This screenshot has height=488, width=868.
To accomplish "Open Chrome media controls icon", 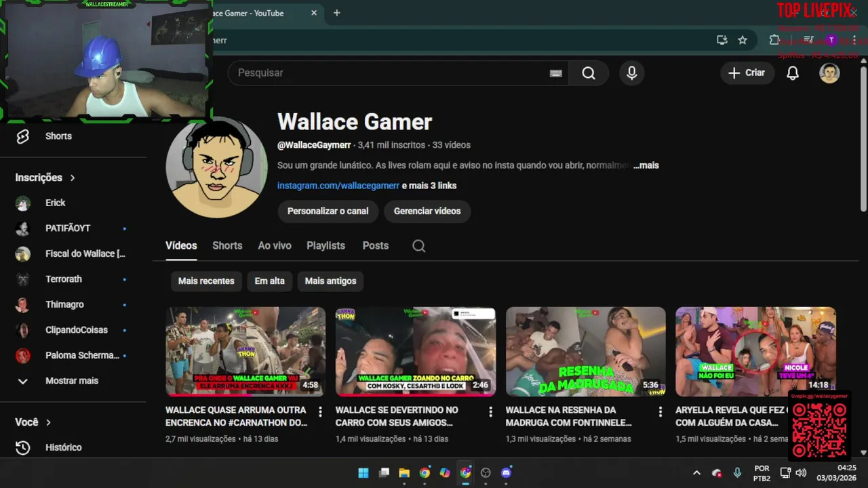I will pyautogui.click(x=808, y=40).
